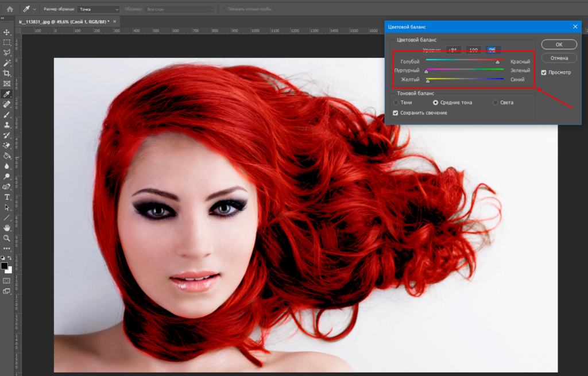Toggle the Просмотр preview checkbox

tap(544, 72)
